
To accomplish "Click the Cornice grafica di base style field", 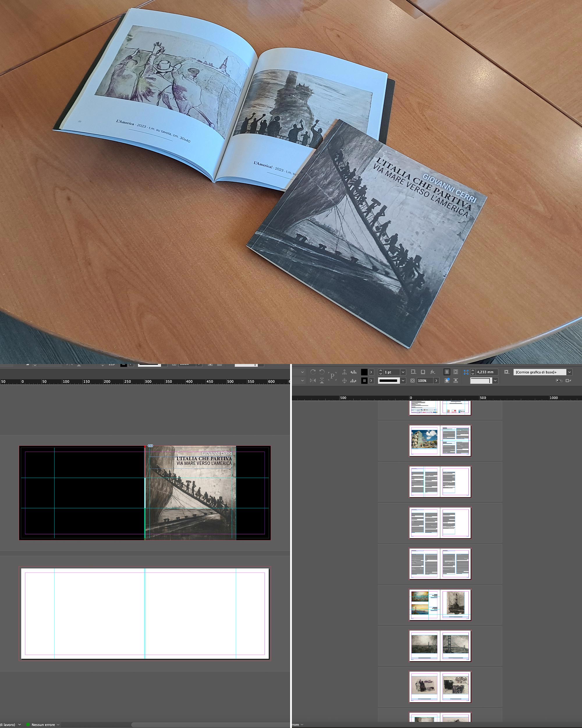I will (x=540, y=372).
